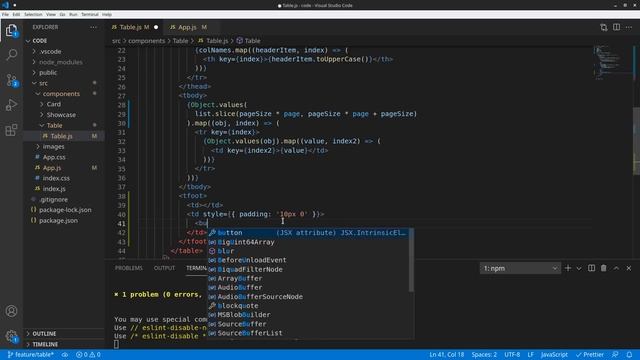
Task: Open the launch profile chevron beside plus
Action: coord(579,268)
